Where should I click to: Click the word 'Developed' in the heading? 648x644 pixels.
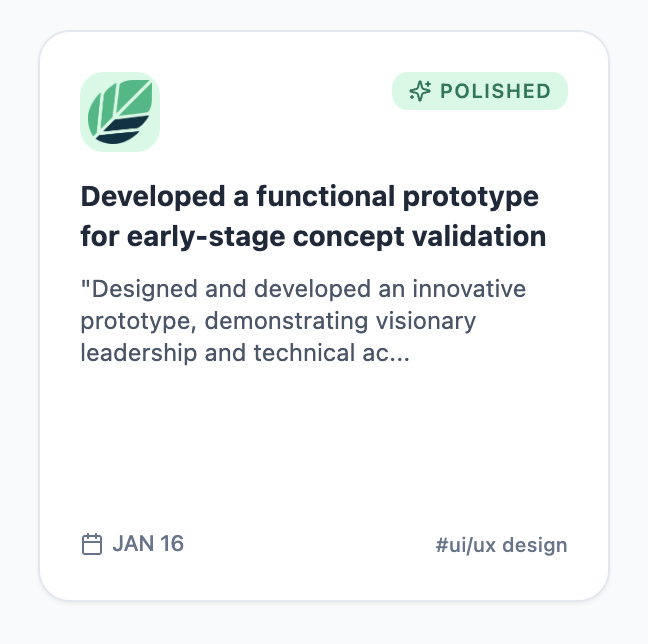[x=153, y=196]
